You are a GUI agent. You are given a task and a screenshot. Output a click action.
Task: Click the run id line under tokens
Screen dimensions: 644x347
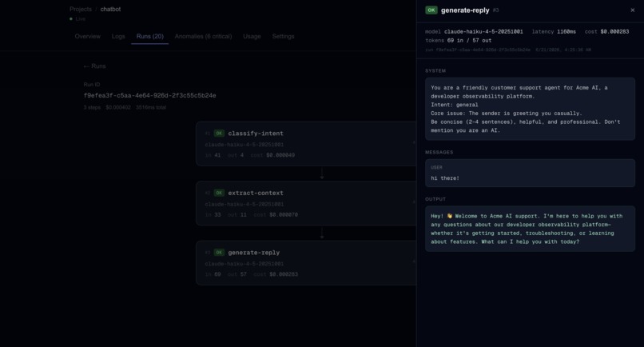[508, 50]
